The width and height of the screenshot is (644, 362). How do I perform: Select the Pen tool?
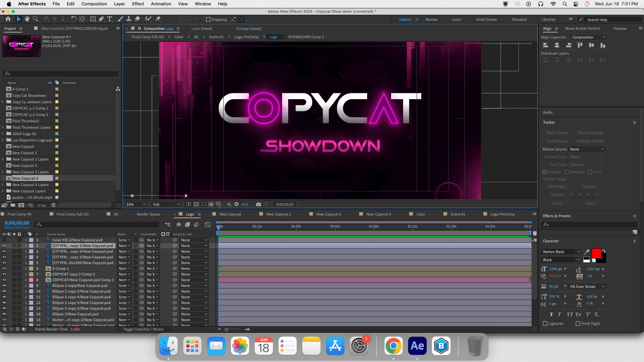click(101, 19)
